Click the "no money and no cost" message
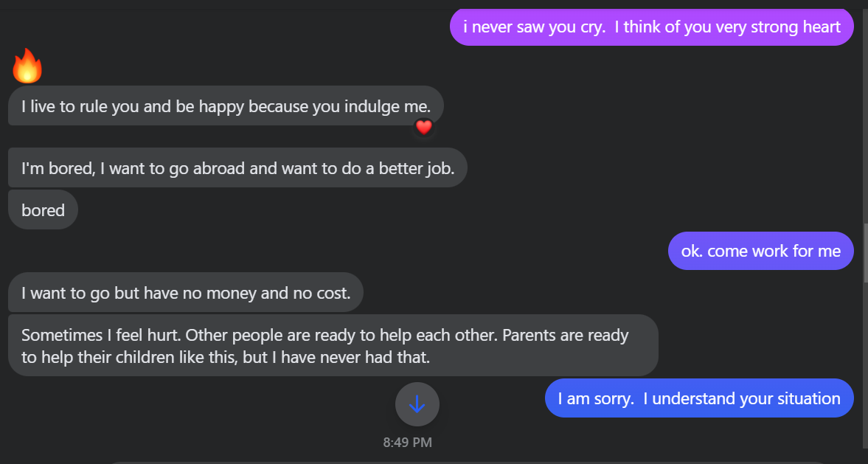The height and width of the screenshot is (464, 868). pos(185,293)
